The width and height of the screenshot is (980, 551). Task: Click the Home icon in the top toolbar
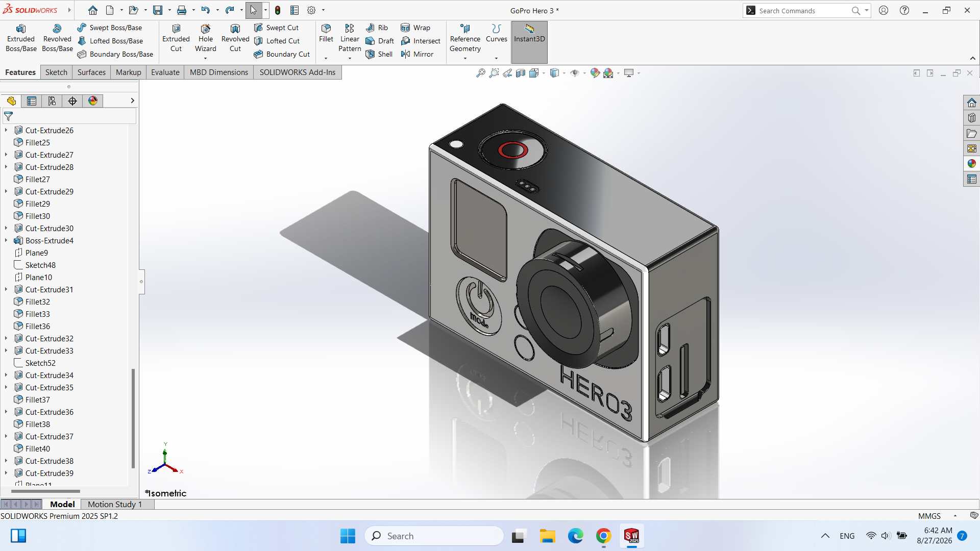pos(92,10)
